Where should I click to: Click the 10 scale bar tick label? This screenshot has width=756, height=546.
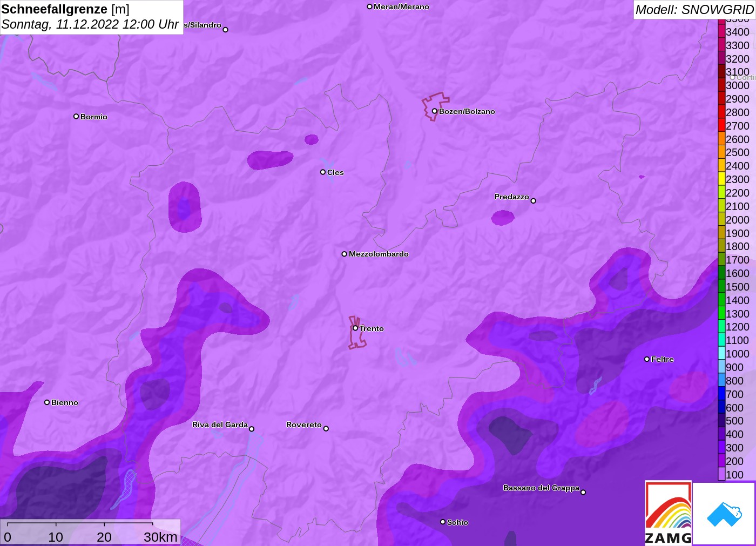point(56,537)
